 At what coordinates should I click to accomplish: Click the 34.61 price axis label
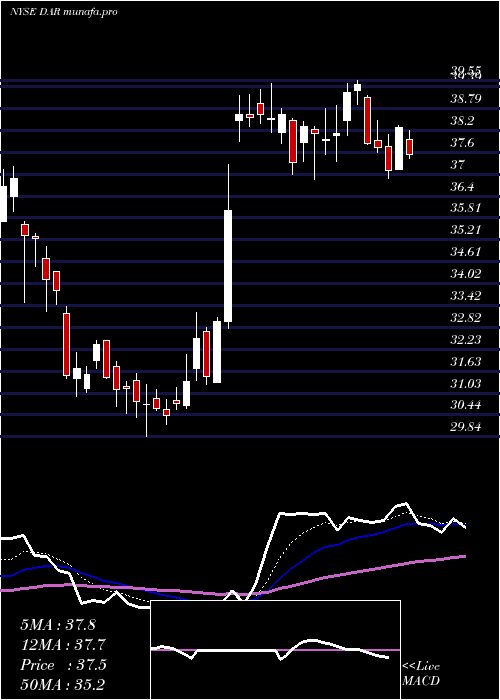[x=466, y=252]
